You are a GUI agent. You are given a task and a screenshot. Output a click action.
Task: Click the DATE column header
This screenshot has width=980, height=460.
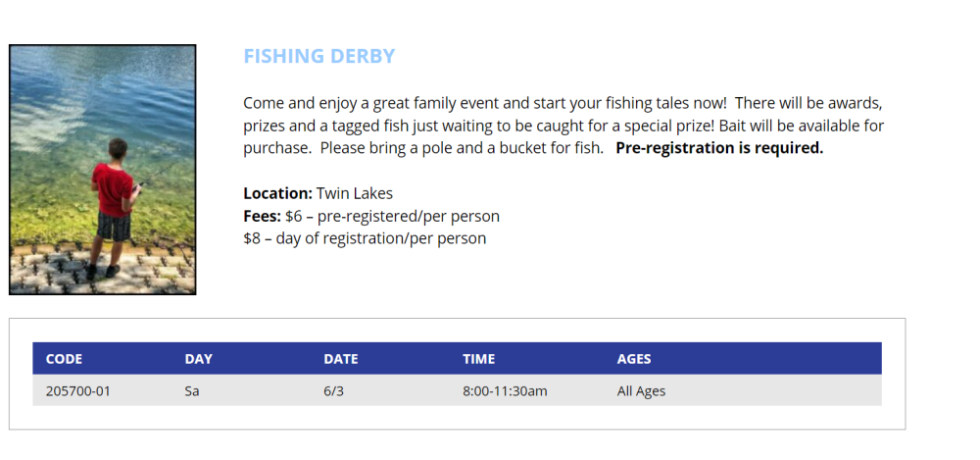click(341, 359)
